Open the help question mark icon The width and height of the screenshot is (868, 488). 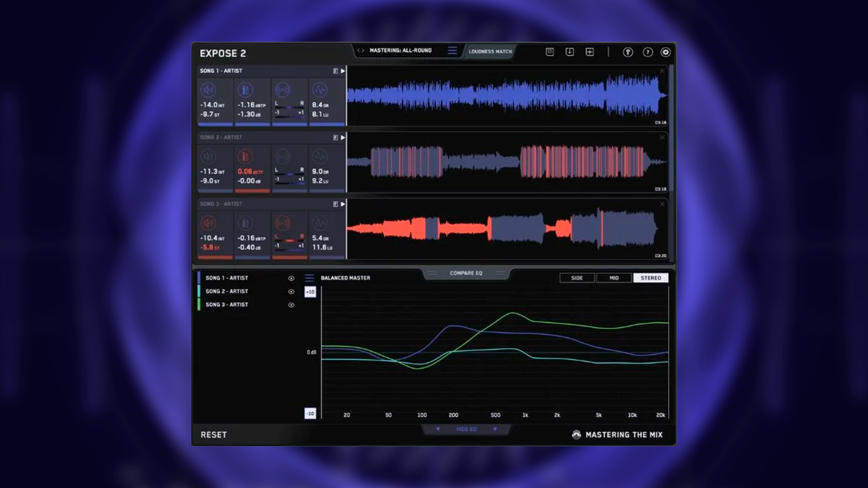coord(648,52)
